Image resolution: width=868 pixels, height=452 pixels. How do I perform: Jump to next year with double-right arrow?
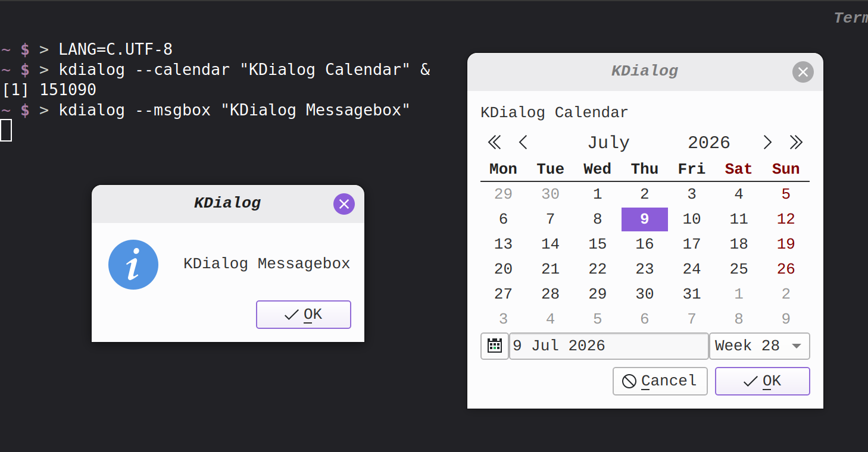[x=796, y=143]
